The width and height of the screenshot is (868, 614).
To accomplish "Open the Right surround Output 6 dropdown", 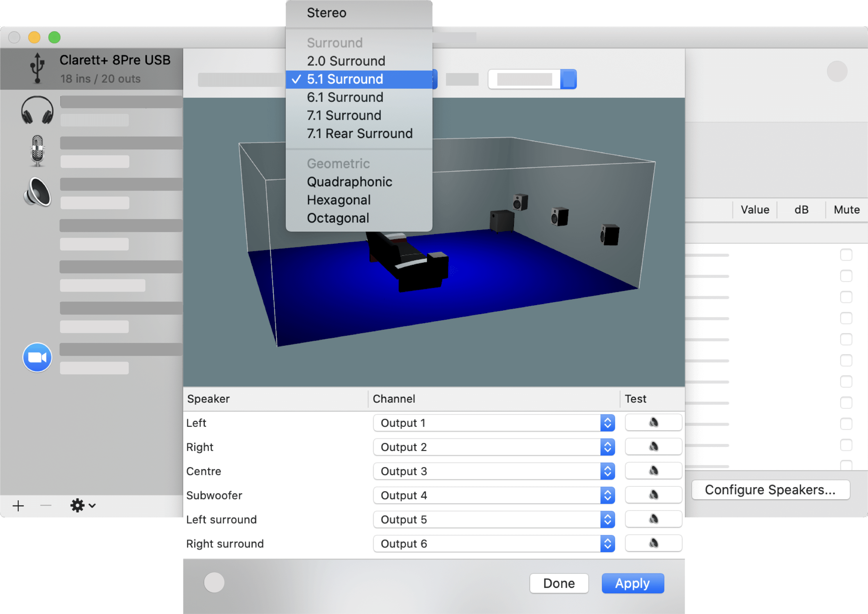I will [x=494, y=544].
